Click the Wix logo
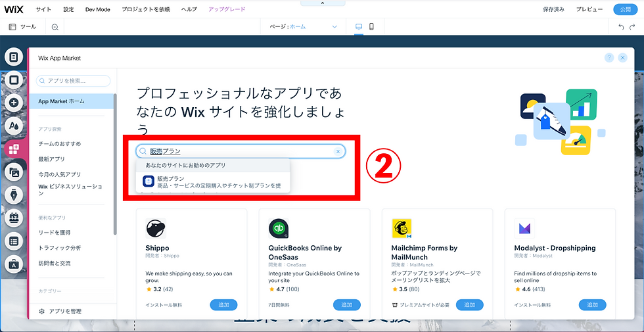This screenshot has width=644, height=332. [x=12, y=9]
